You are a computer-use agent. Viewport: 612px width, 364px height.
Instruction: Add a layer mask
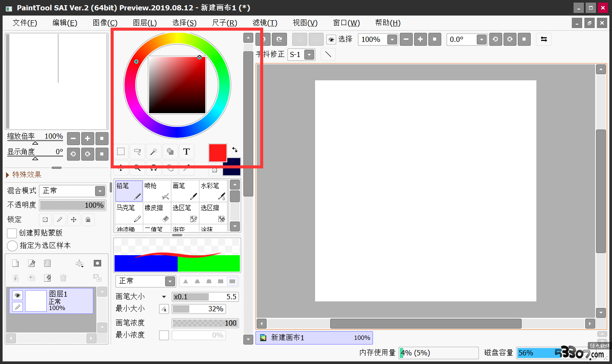point(97,263)
